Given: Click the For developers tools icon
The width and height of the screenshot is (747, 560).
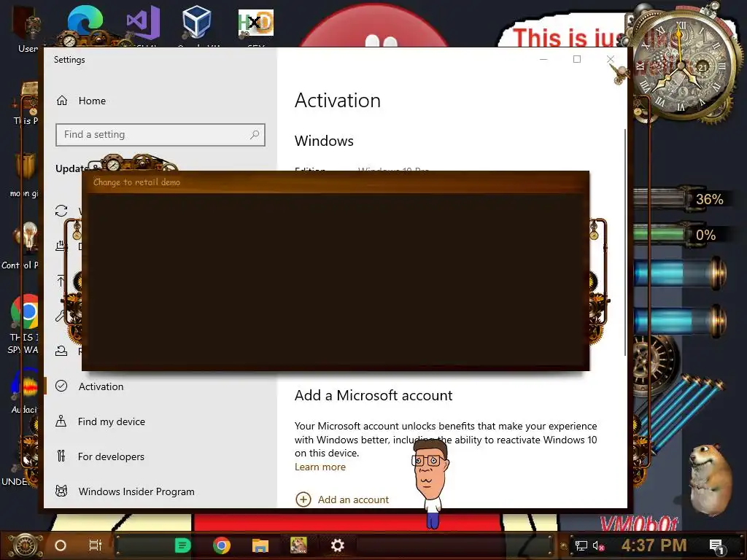Looking at the screenshot, I should [x=61, y=456].
